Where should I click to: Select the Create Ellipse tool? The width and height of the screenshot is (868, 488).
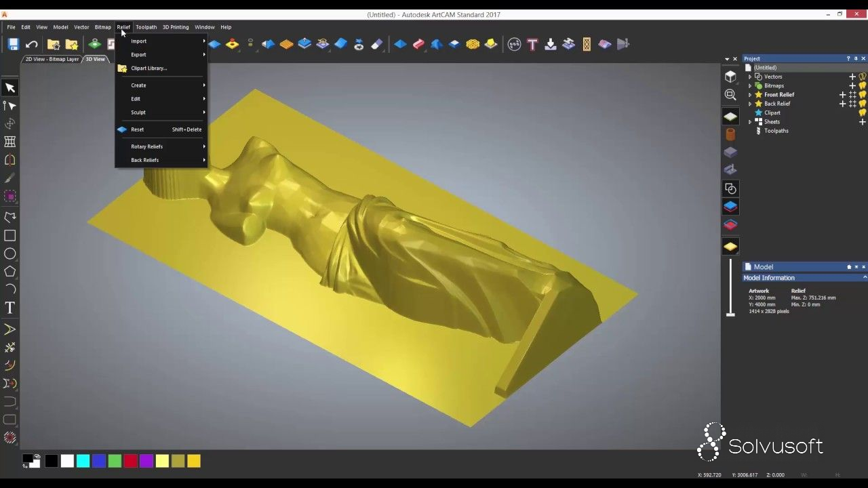pyautogui.click(x=10, y=253)
